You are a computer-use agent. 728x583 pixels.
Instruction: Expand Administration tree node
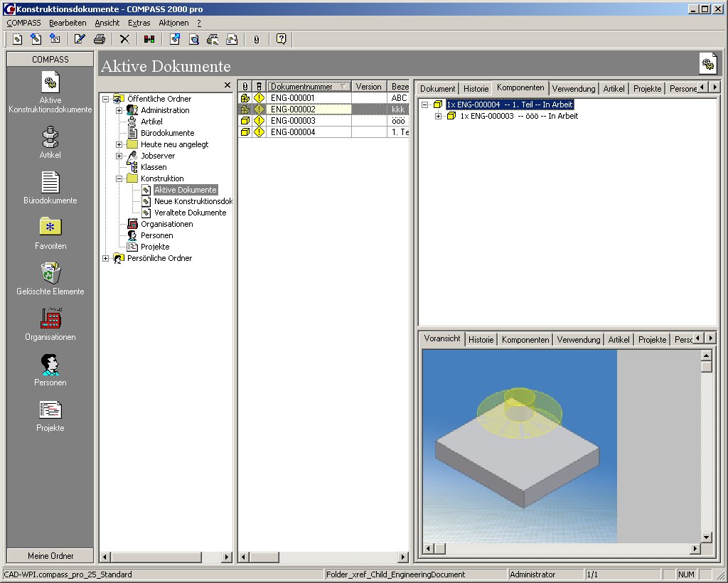(119, 110)
